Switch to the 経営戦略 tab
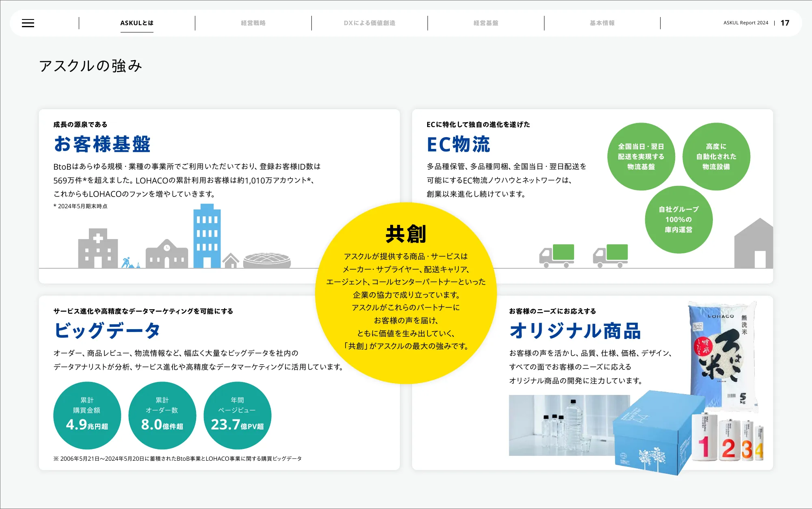This screenshot has width=812, height=509. click(x=253, y=23)
